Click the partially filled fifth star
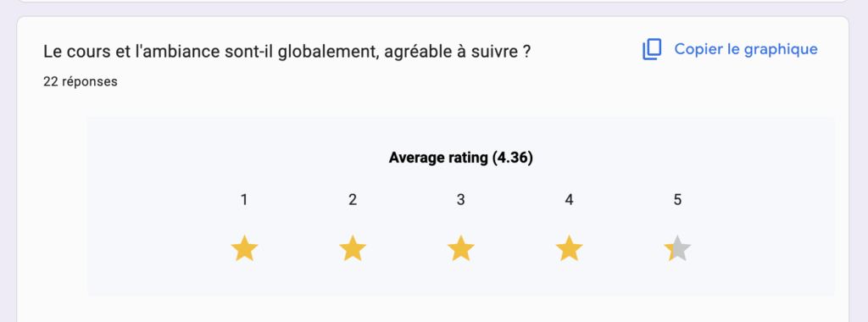Screen dimensions: 868x322 pos(677,248)
